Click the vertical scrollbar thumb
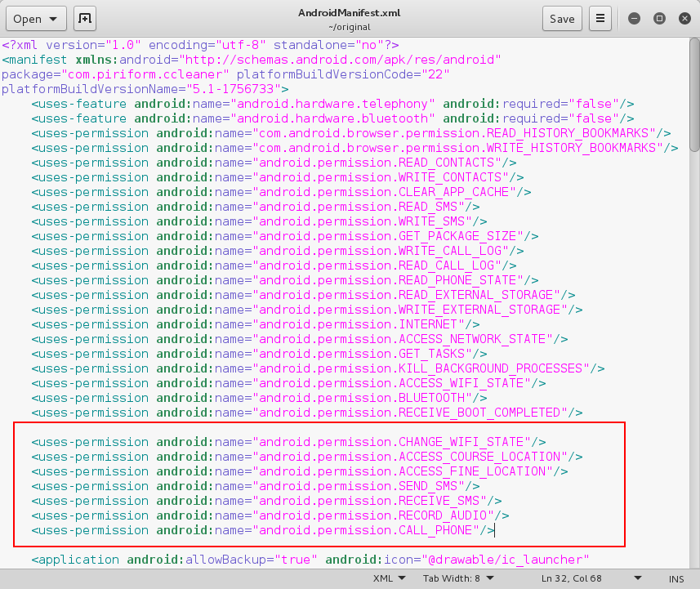Screen dimensions: 700x589 [694, 95]
